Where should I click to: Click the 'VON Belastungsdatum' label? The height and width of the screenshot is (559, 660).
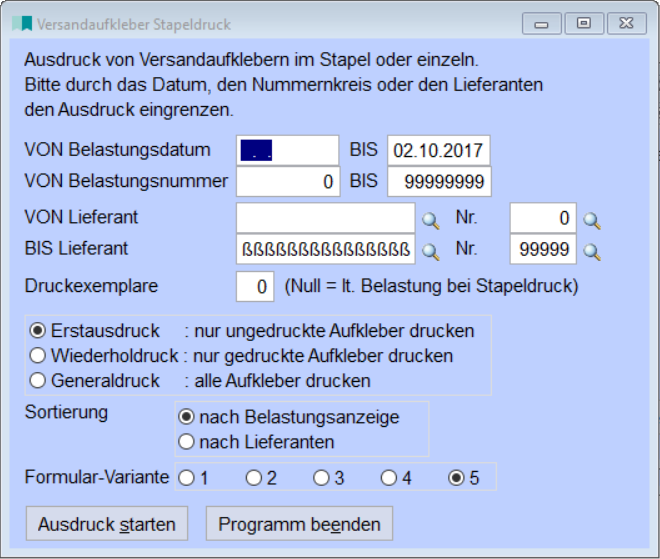click(x=117, y=150)
